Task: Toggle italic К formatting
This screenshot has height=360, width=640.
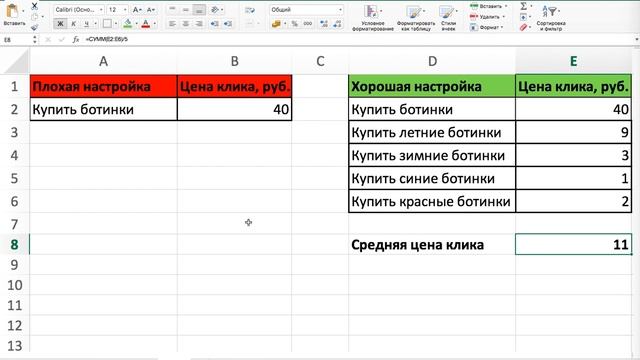Action: [x=73, y=24]
